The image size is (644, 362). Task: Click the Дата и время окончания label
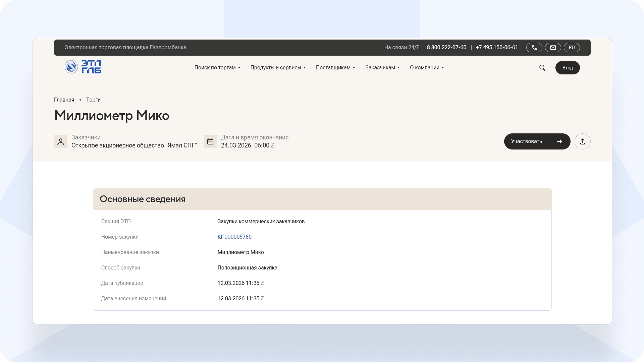255,137
